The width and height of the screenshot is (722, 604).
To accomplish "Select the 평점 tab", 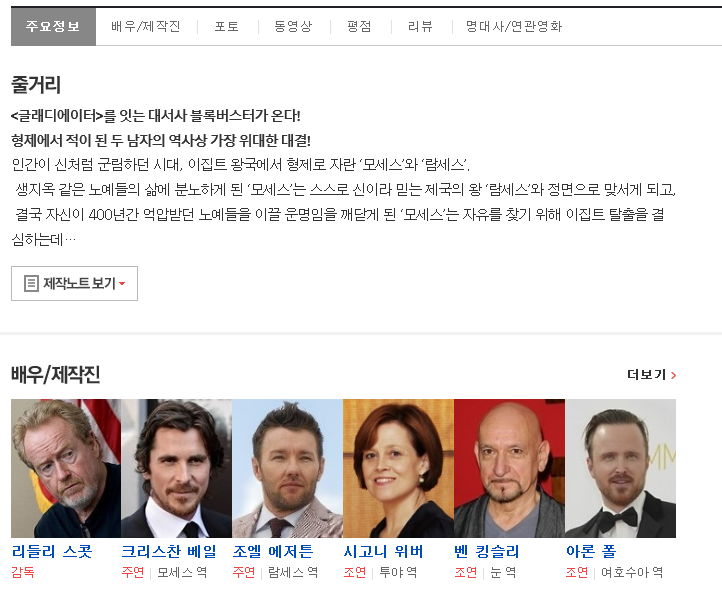I will coord(359,26).
